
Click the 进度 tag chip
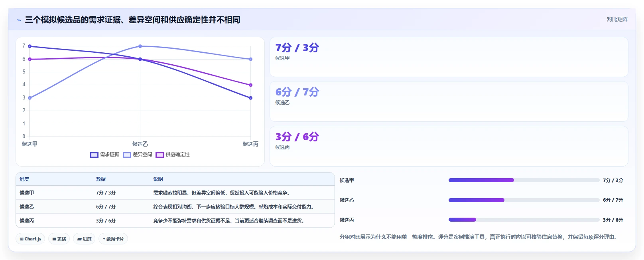coord(84,239)
